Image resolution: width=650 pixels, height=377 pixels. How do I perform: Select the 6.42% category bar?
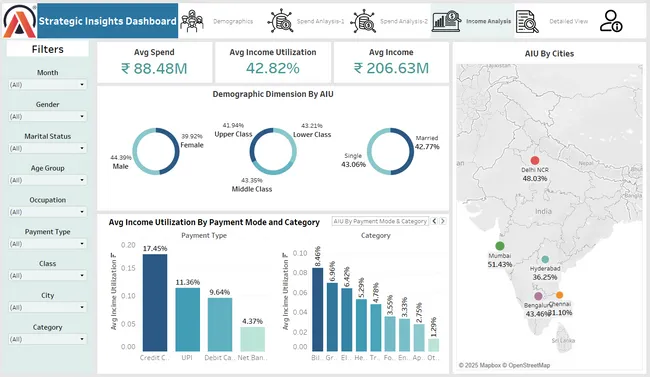[347, 320]
